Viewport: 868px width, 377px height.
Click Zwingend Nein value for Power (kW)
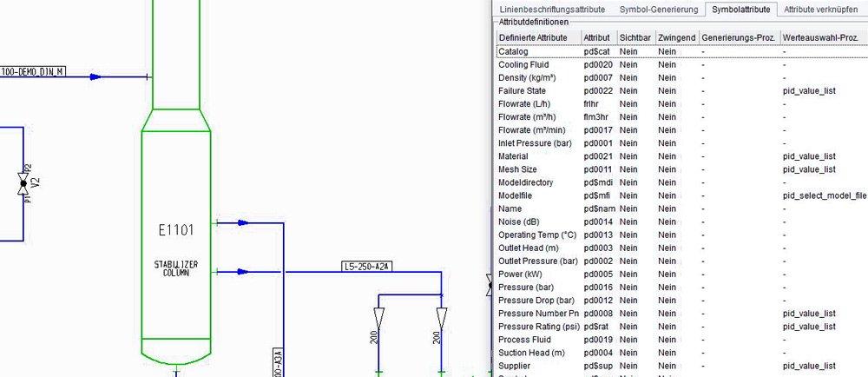(x=667, y=274)
